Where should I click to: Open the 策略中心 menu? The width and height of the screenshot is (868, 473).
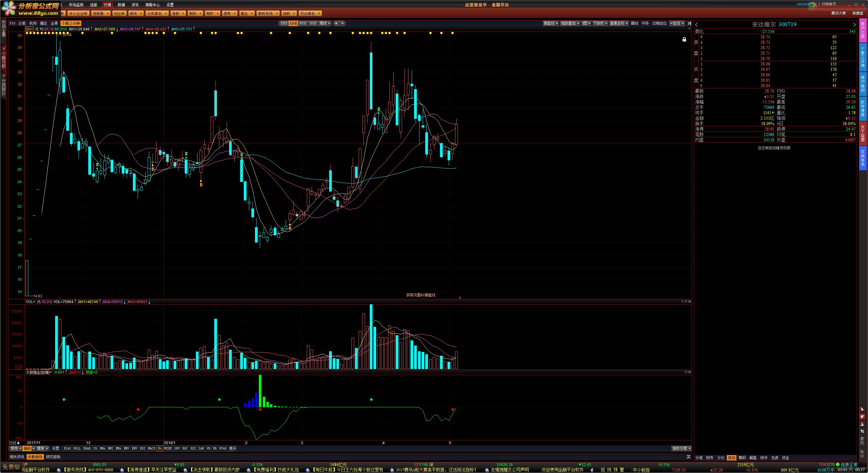click(x=152, y=5)
